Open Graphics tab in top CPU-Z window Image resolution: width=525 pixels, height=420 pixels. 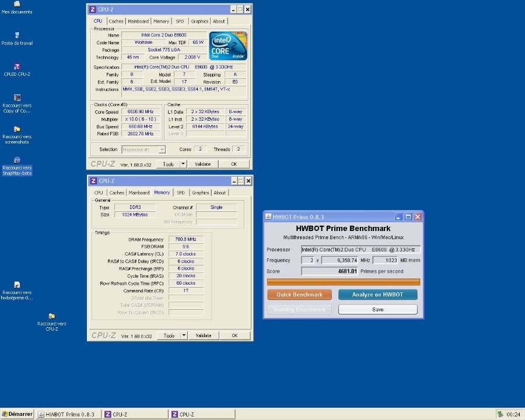(x=199, y=21)
